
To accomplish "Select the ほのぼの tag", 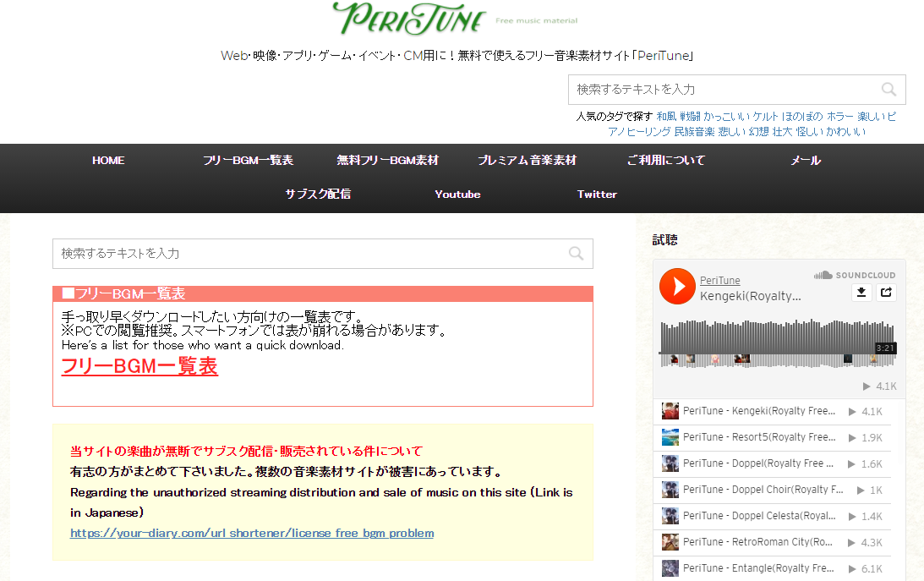I will (802, 117).
